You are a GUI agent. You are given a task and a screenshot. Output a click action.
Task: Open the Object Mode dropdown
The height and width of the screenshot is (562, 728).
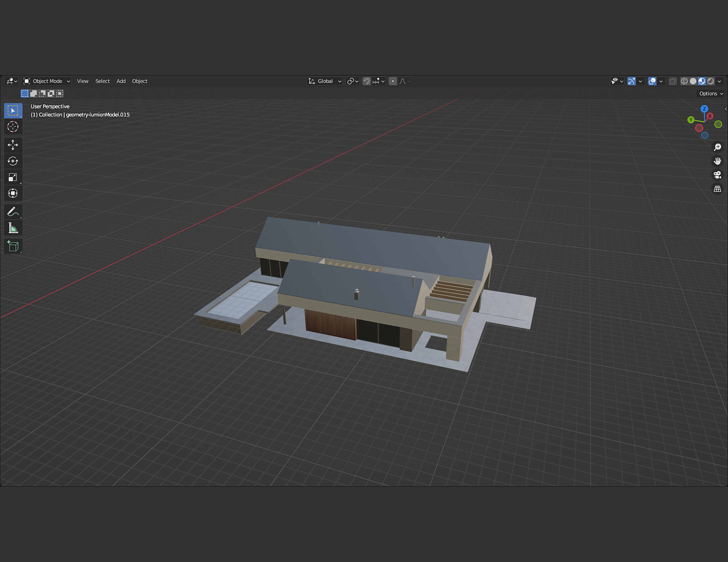point(47,81)
